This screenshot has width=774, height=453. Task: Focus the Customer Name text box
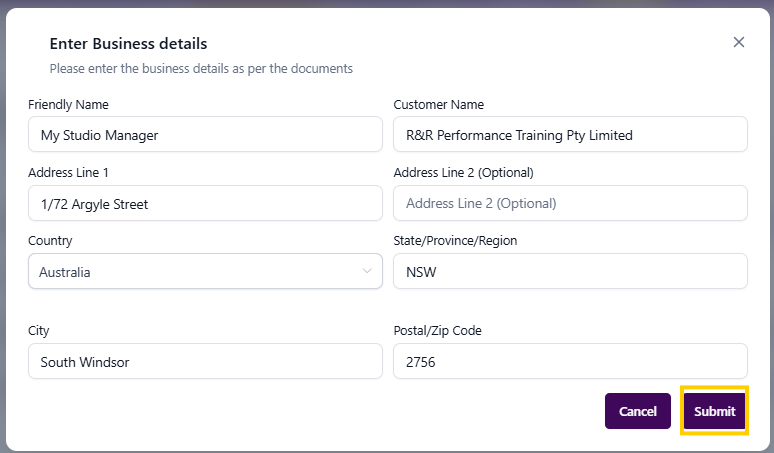click(x=570, y=135)
